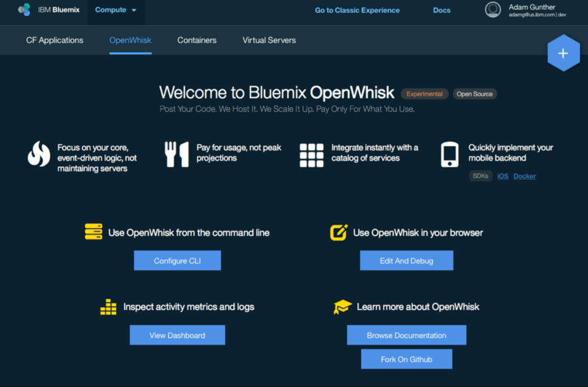Click 'Post Your Code. We Host It' tagline

[287, 109]
